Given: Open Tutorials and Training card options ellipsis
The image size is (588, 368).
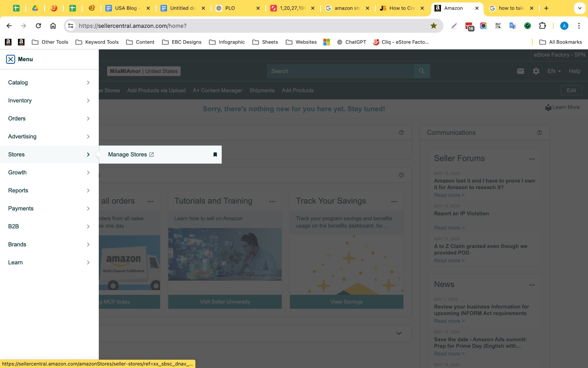Looking at the screenshot, I should click(x=272, y=202).
